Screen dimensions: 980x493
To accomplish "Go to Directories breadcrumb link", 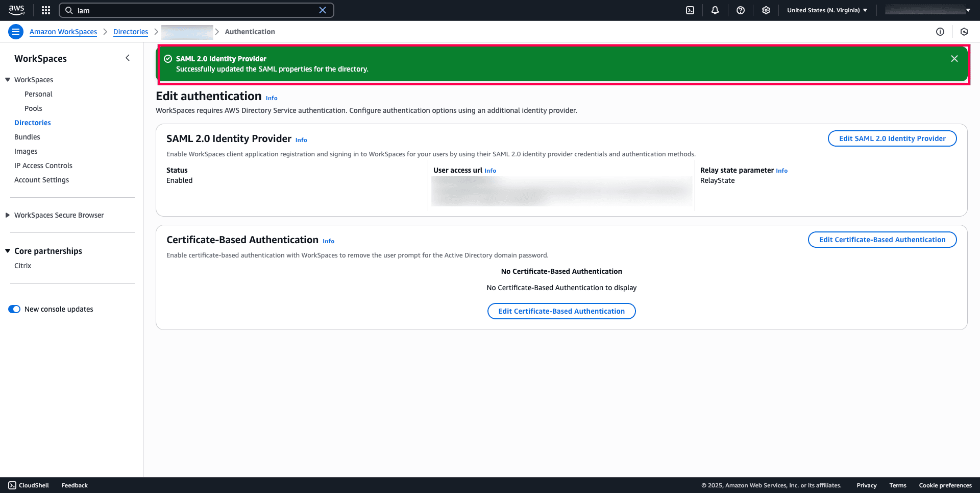I will coord(131,32).
